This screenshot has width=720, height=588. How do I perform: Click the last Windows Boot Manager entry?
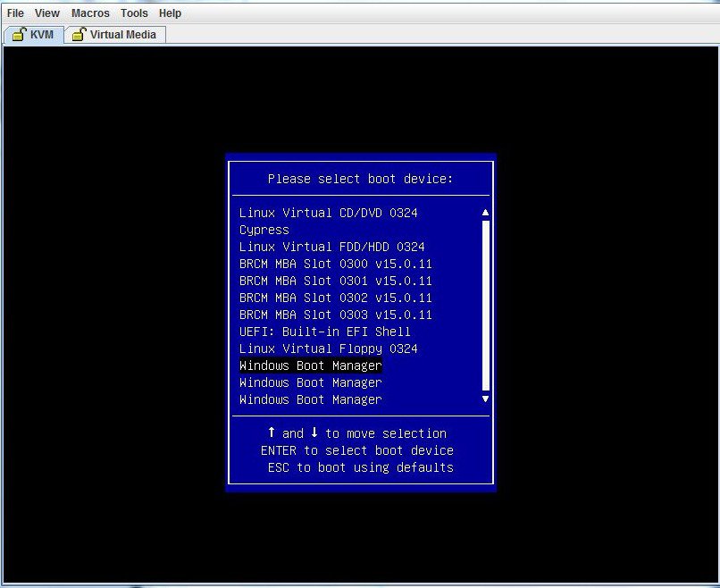click(310, 399)
